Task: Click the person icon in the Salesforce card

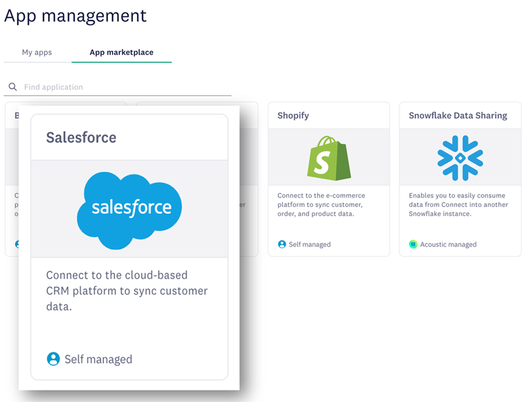Action: click(x=54, y=359)
